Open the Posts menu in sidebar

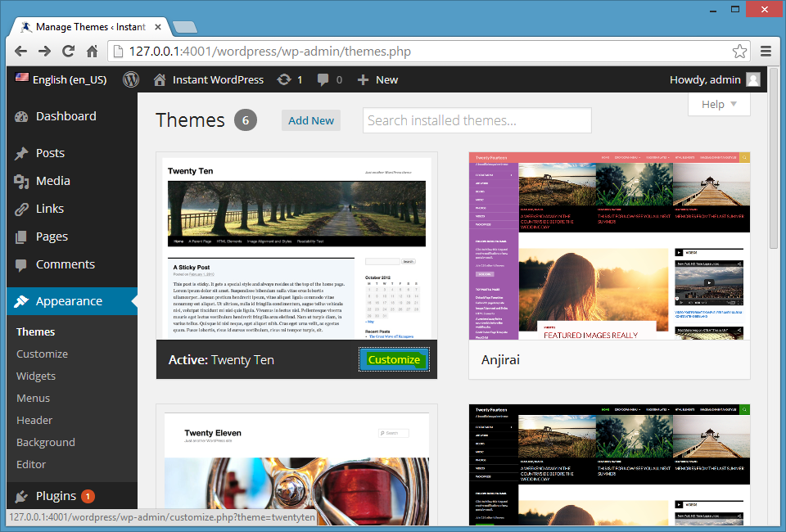[50, 153]
